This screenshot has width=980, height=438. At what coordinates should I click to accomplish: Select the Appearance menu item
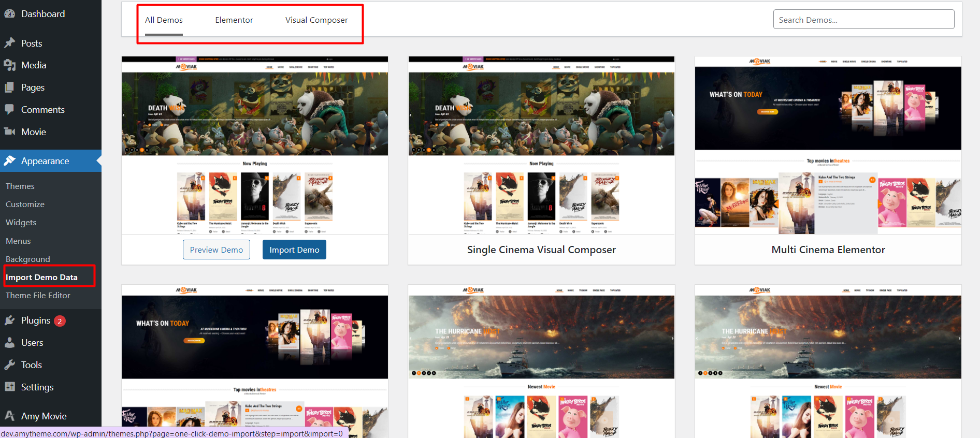[51, 161]
